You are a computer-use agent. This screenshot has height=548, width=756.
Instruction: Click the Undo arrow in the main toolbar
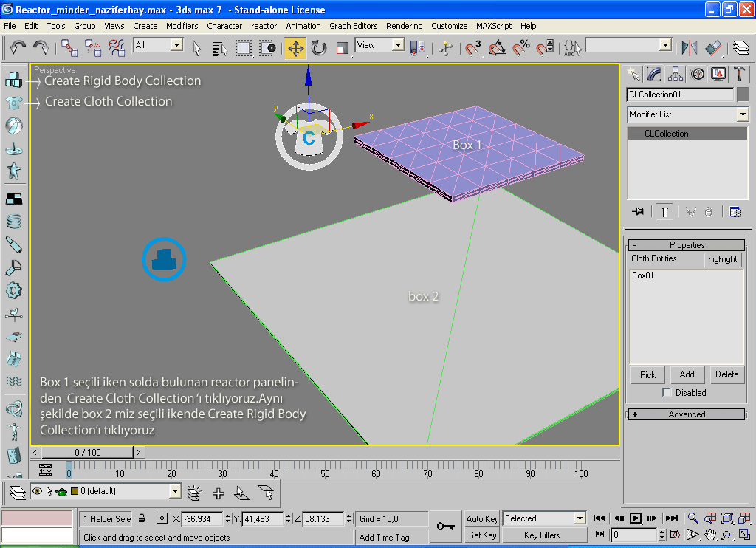click(x=18, y=48)
